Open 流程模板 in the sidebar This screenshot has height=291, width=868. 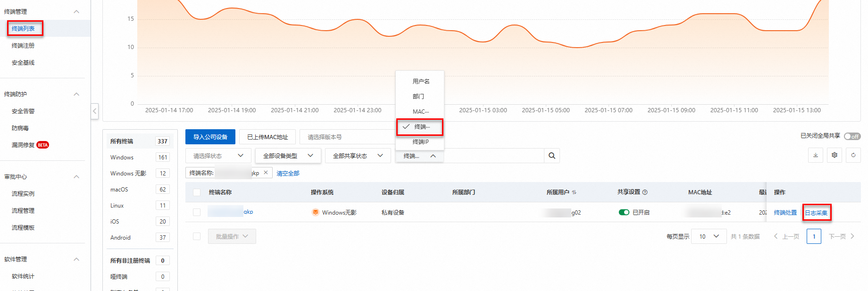[x=23, y=227]
